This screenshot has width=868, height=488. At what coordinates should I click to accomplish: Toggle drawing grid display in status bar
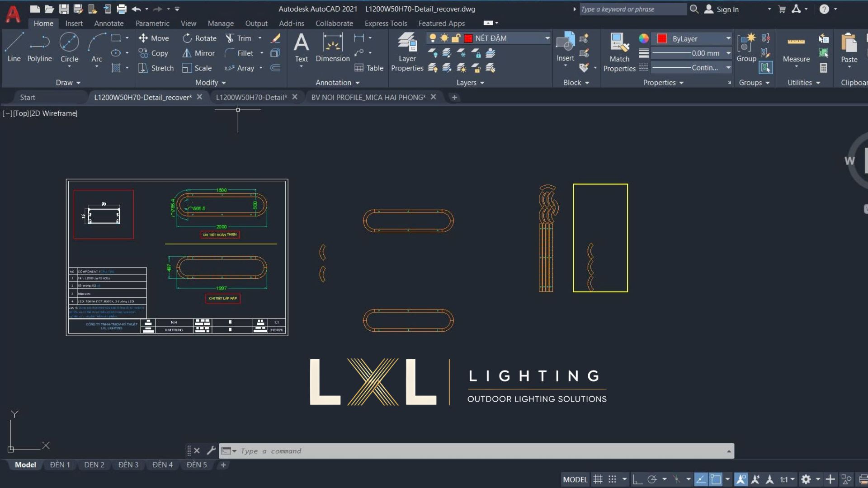tap(598, 479)
